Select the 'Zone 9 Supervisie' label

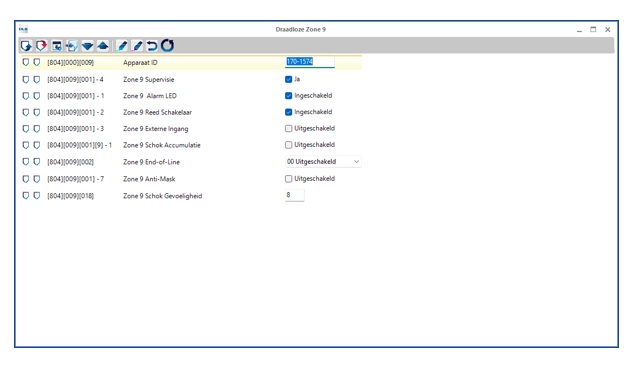pyautogui.click(x=149, y=80)
